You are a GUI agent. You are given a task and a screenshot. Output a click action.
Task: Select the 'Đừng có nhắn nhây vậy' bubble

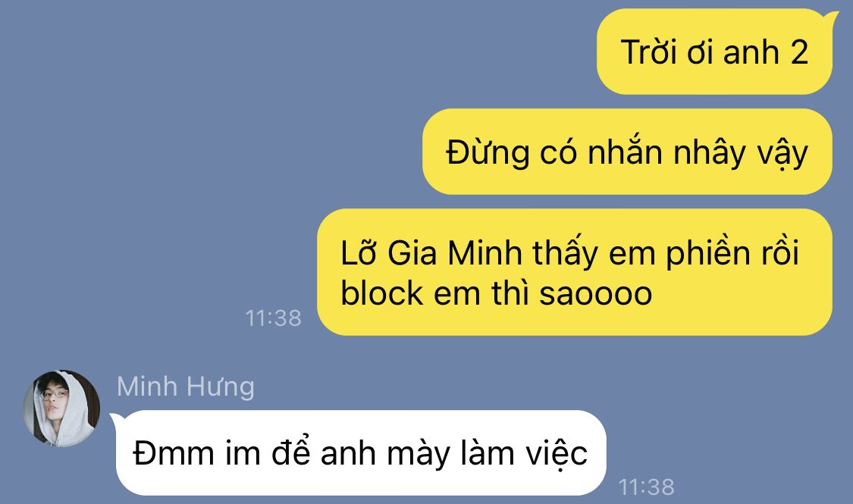click(x=627, y=152)
